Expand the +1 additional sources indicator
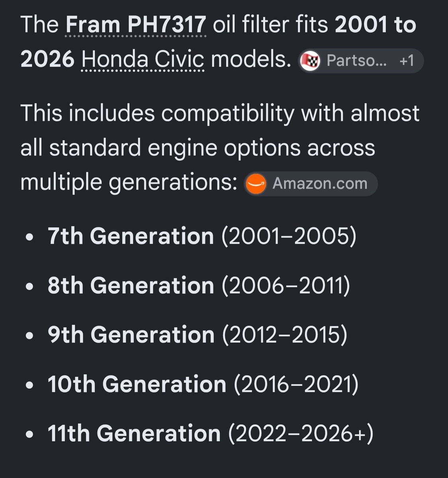This screenshot has width=448, height=478. coord(407,61)
